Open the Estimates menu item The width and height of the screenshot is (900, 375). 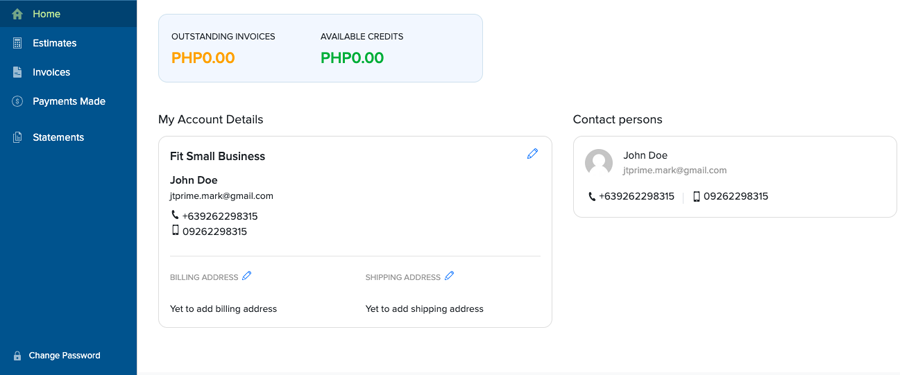coord(55,43)
